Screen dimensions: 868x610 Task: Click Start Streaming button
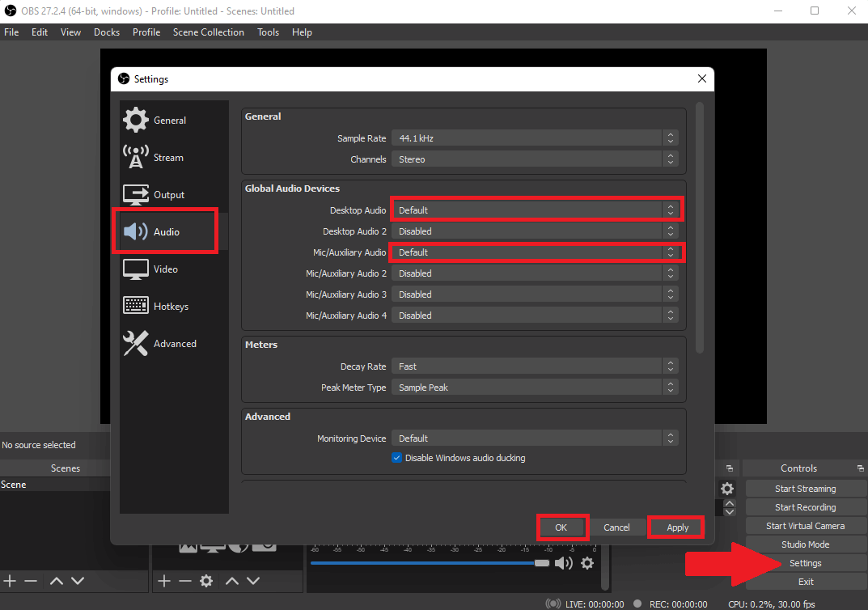pyautogui.click(x=805, y=488)
